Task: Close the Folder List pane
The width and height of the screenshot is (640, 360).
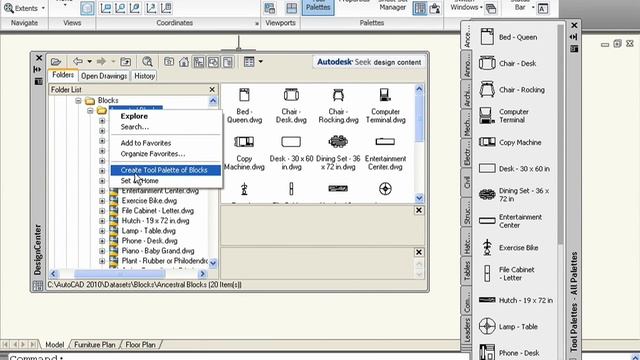Action: pyautogui.click(x=212, y=89)
